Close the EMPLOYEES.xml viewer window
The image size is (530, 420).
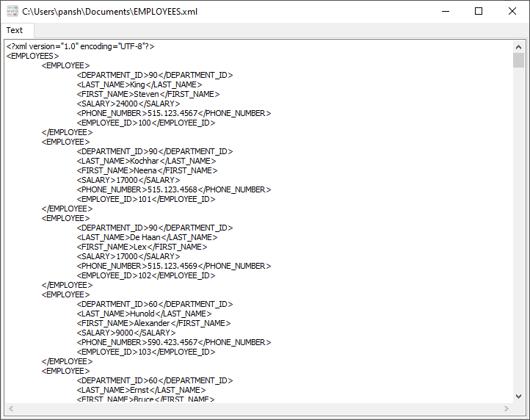point(512,12)
